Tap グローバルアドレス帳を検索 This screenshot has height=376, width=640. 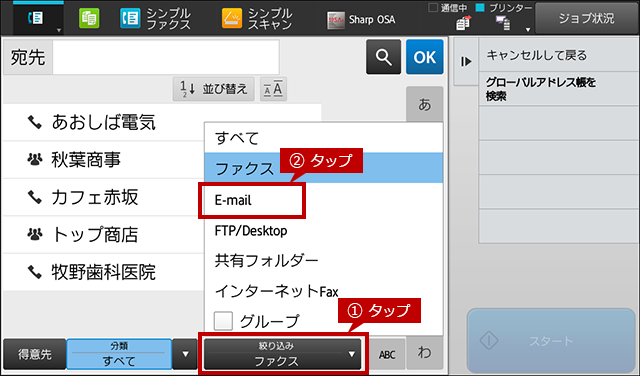pyautogui.click(x=558, y=89)
